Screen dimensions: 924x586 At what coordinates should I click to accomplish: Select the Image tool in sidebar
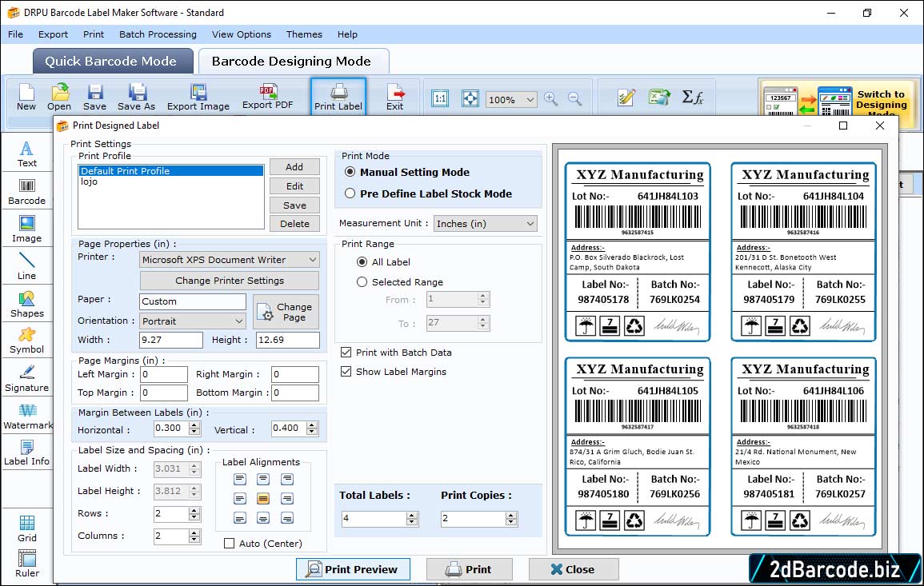[x=26, y=229]
